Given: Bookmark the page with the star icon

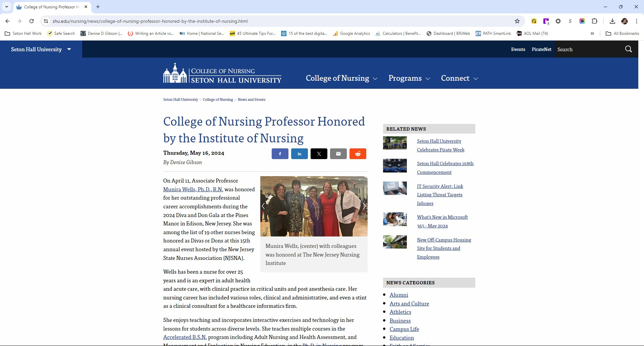Looking at the screenshot, I should (x=517, y=21).
